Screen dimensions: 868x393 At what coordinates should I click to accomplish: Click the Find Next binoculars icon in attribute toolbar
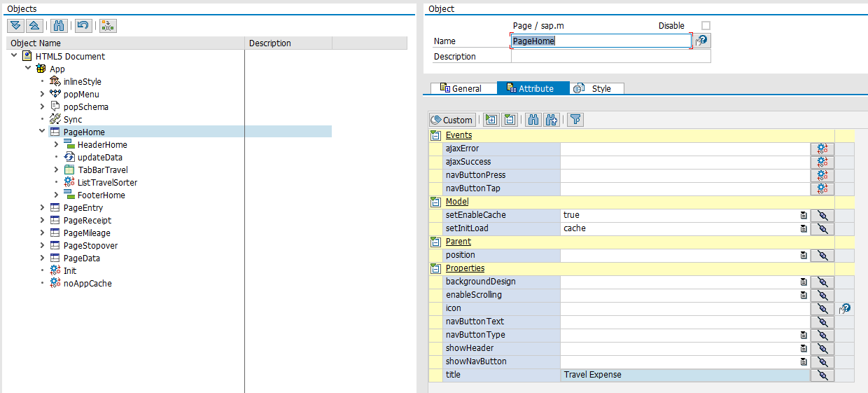(x=552, y=120)
